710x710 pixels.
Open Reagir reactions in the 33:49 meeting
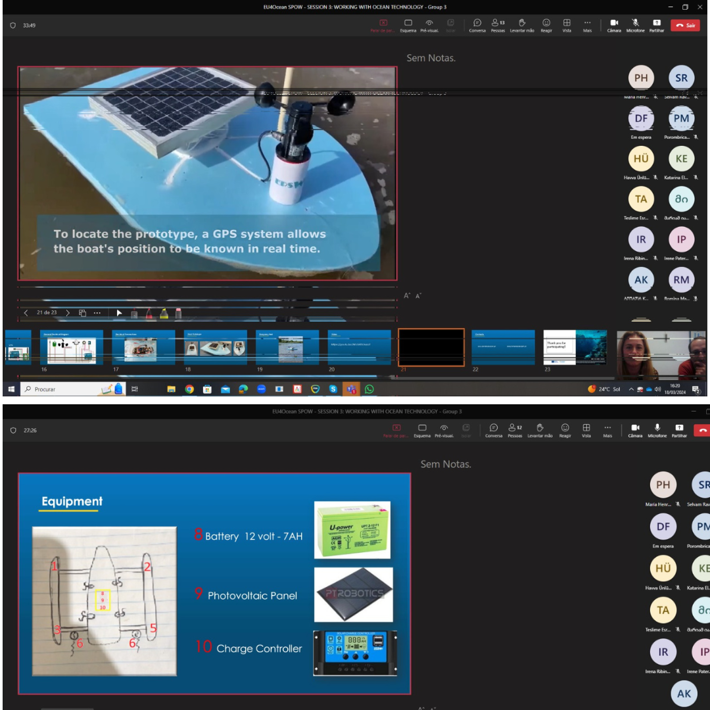tap(546, 24)
